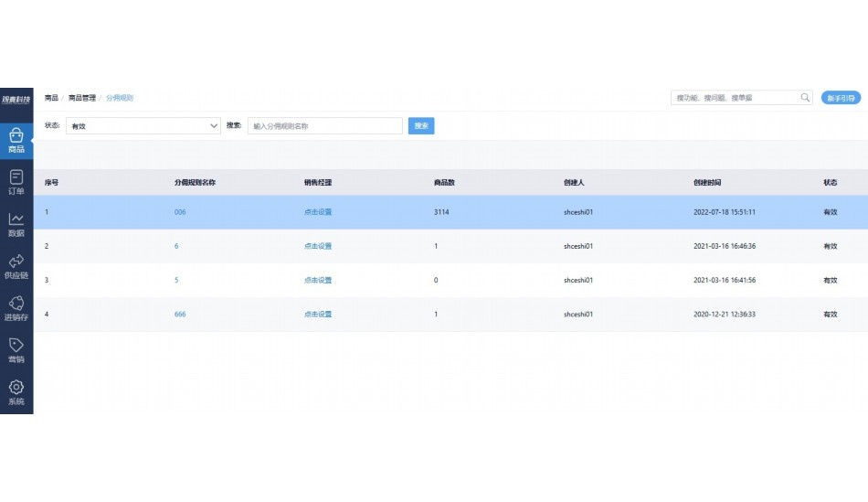Click the 观麦科技 logo

16,99
